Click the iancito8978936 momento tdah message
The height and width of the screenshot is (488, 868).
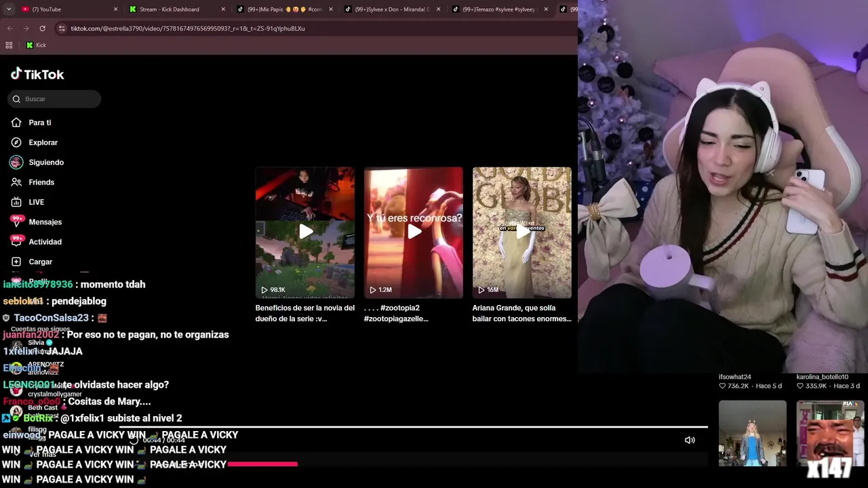(74, 285)
